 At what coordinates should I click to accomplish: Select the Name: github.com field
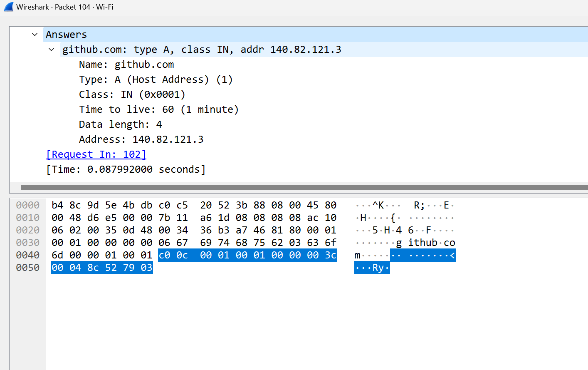click(x=126, y=65)
